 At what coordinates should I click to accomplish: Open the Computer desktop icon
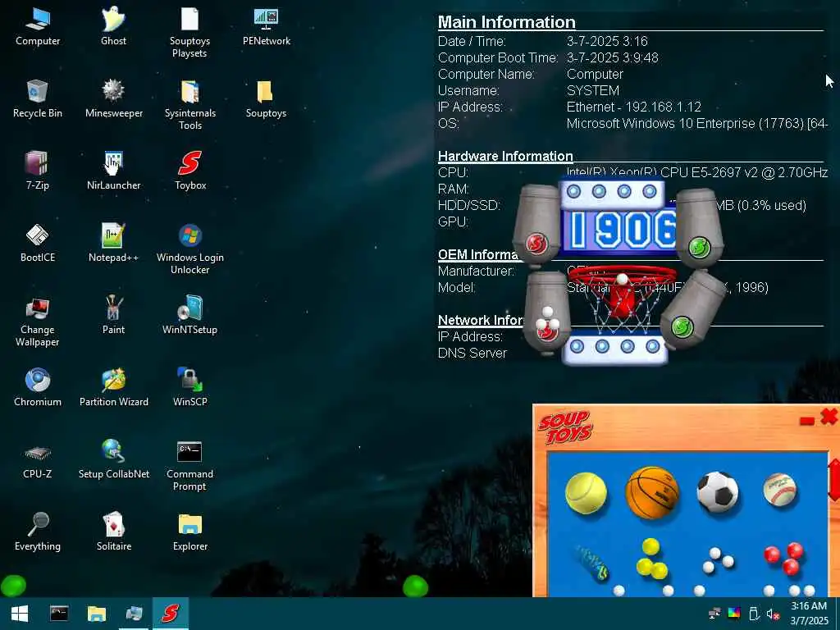pyautogui.click(x=38, y=27)
